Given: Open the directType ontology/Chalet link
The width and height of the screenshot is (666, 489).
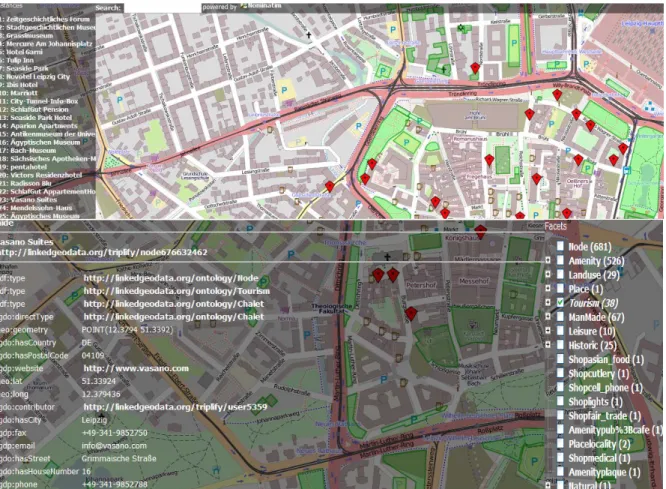Looking at the screenshot, I should 174,317.
